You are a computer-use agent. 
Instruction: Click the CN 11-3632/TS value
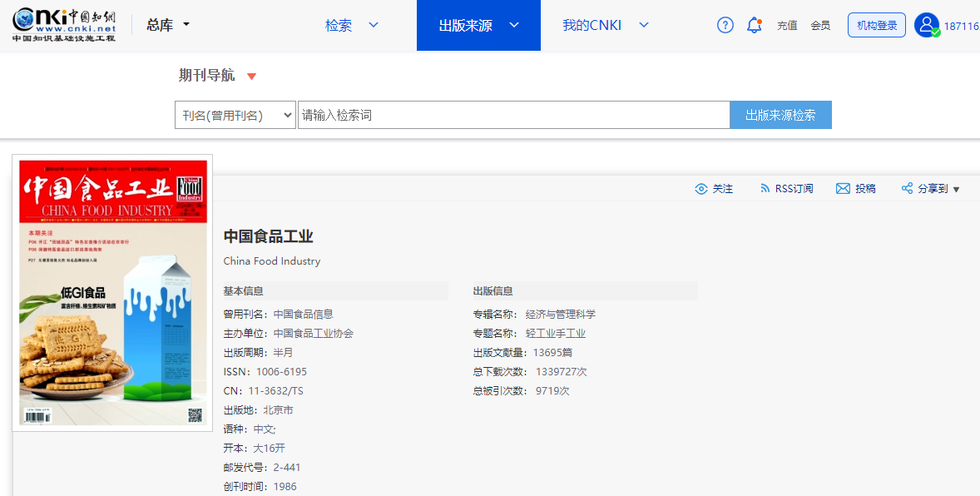tap(275, 391)
